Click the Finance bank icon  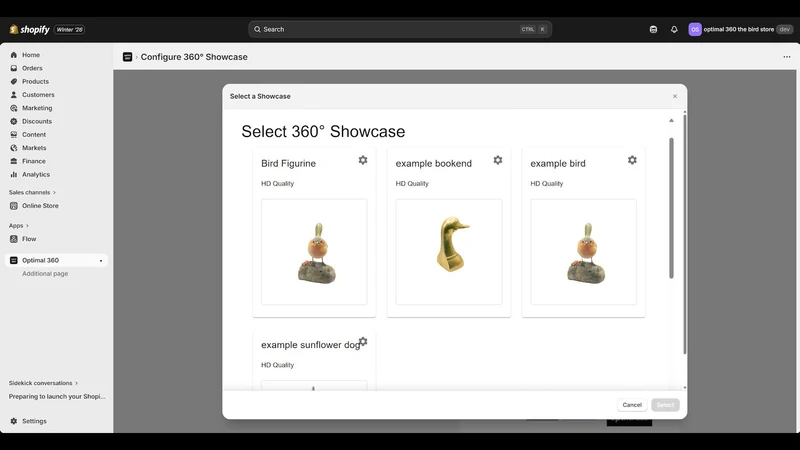coord(14,161)
